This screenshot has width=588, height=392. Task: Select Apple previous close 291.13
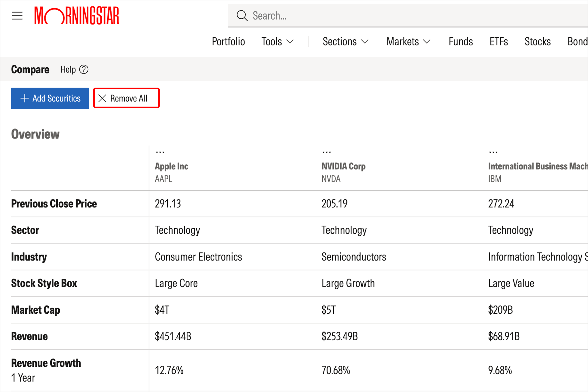click(x=168, y=204)
